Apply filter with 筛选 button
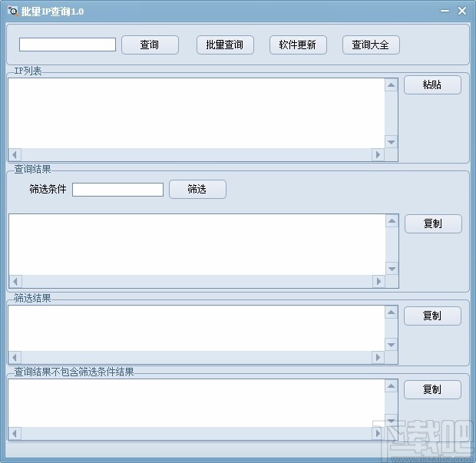Viewport: 476px width, 463px height. [197, 189]
